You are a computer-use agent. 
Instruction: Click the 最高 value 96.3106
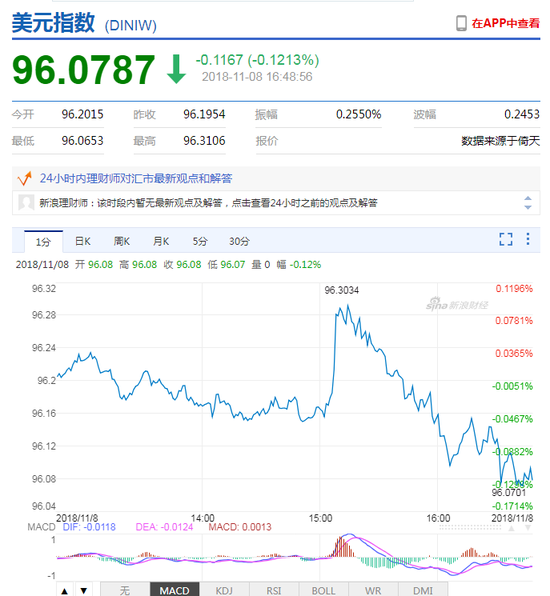click(x=204, y=141)
